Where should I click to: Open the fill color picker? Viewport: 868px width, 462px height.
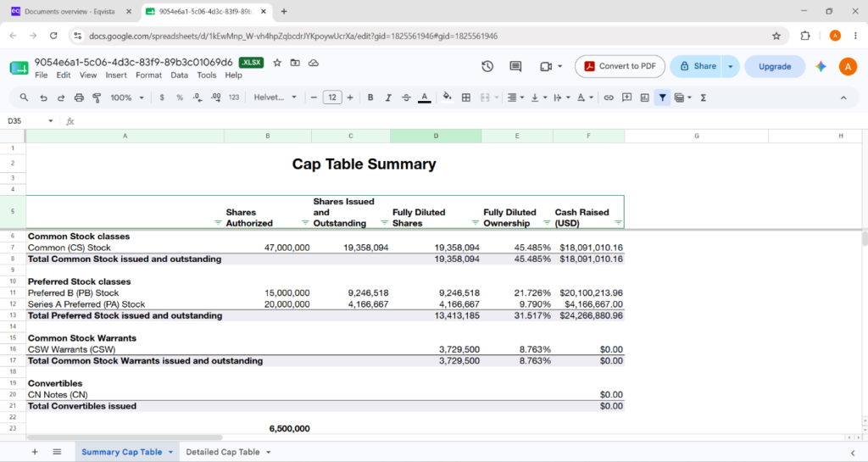(448, 97)
